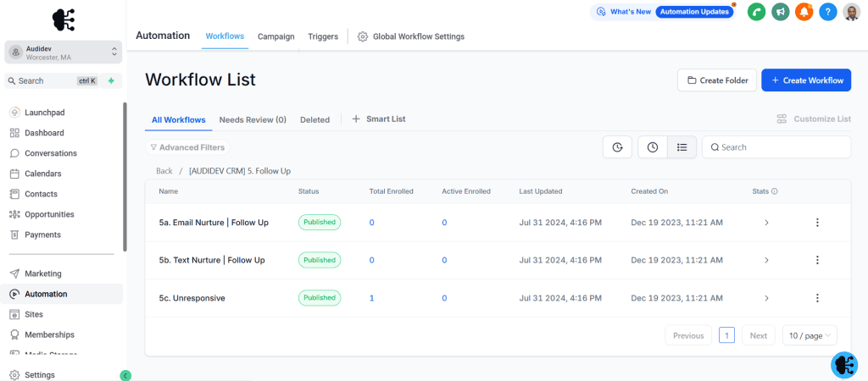Switch to the Triggers tab
The width and height of the screenshot is (868, 381).
323,36
